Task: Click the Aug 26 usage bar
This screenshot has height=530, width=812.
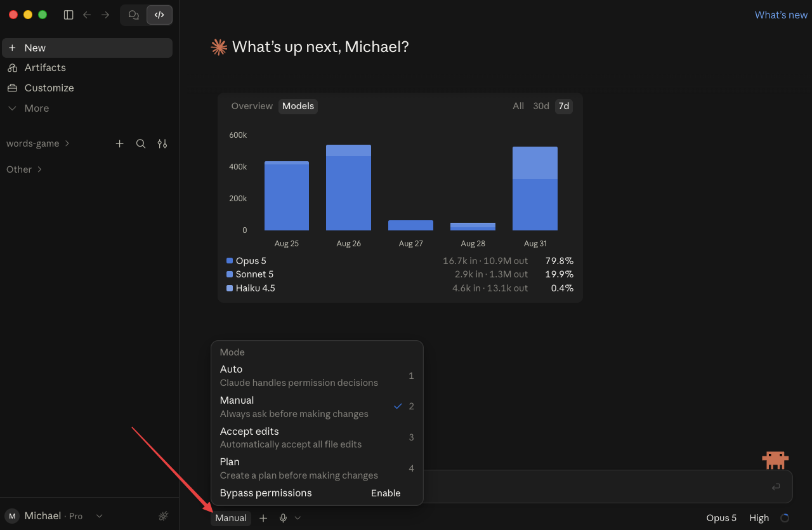Action: point(348,187)
